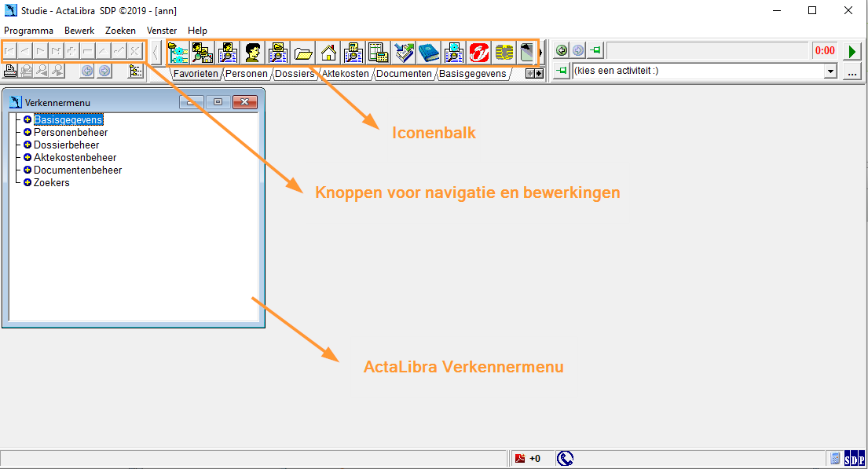Image resolution: width=868 pixels, height=469 pixels.
Task: Click the printer icon
Action: click(10, 71)
